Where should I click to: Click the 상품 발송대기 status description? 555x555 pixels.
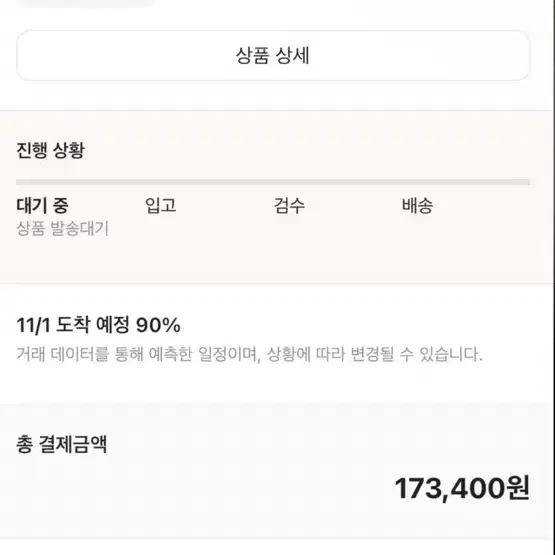pyautogui.click(x=62, y=228)
